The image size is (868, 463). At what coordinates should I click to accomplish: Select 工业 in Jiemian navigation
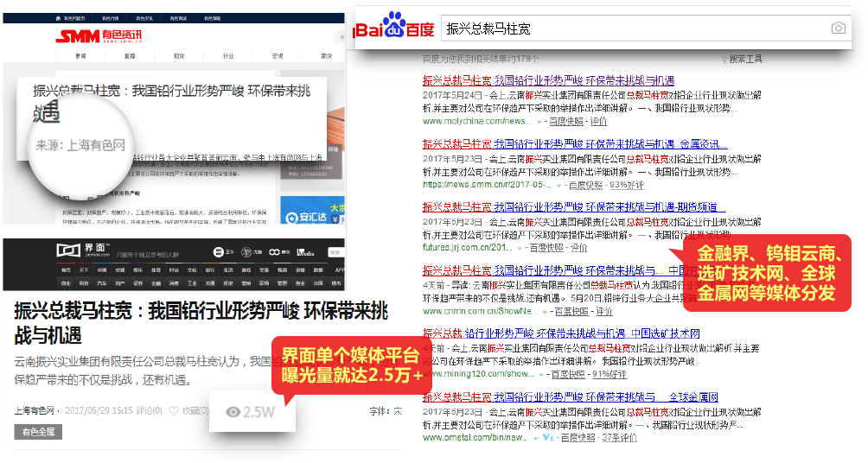pyautogui.click(x=192, y=283)
